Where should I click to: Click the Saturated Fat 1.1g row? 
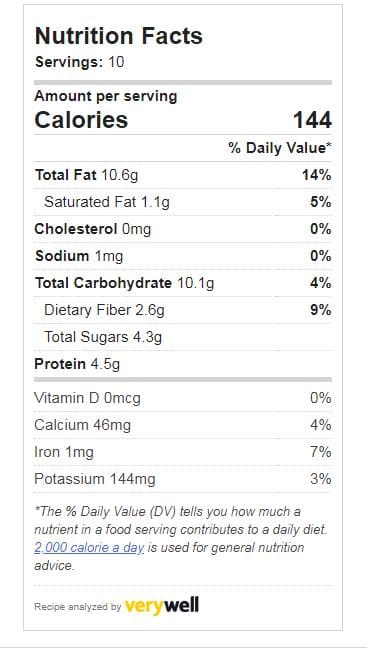coord(183,202)
